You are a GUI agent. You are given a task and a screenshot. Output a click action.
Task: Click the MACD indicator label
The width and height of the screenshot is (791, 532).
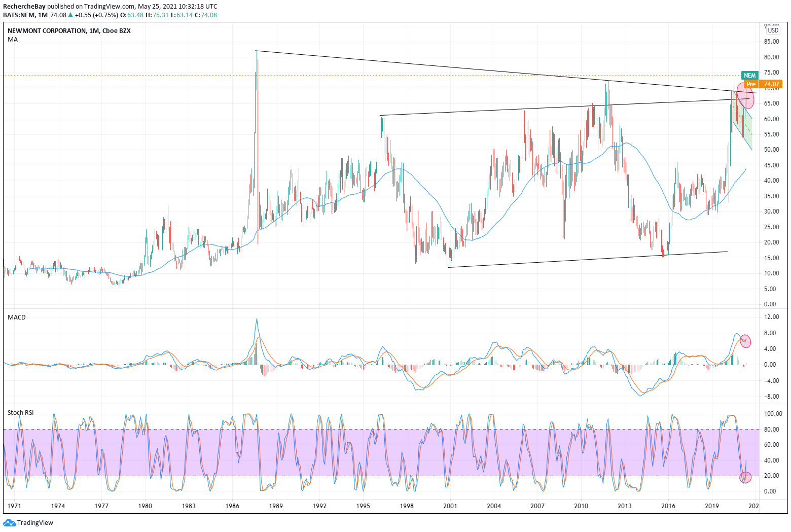click(16, 317)
